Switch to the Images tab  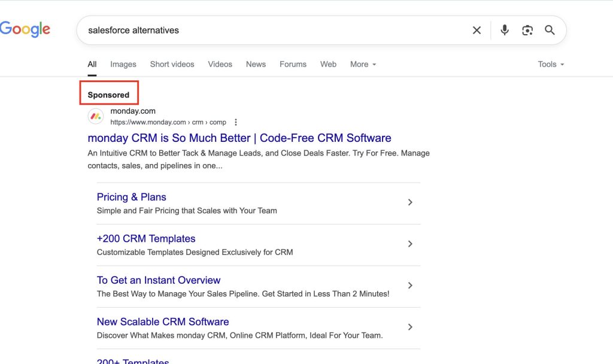click(123, 64)
